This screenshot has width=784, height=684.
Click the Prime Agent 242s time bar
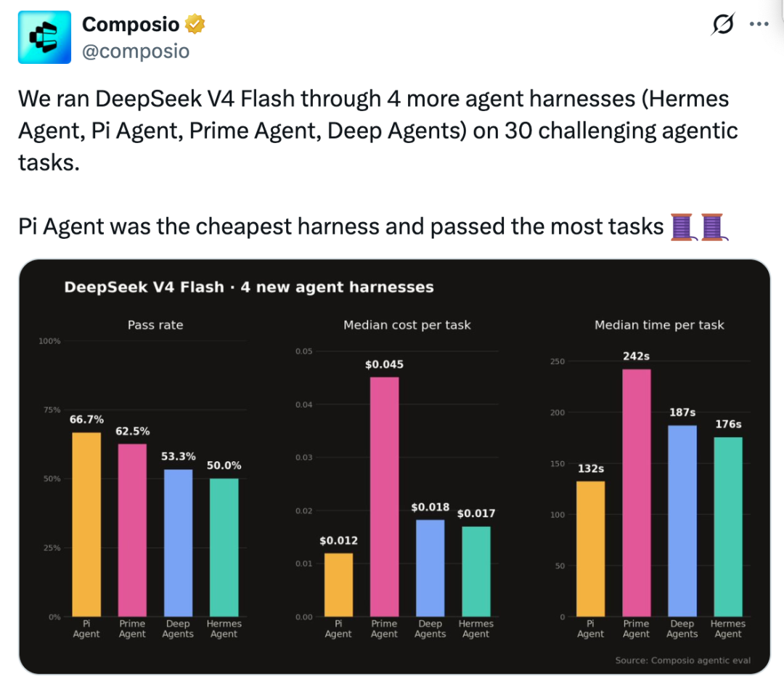(637, 492)
